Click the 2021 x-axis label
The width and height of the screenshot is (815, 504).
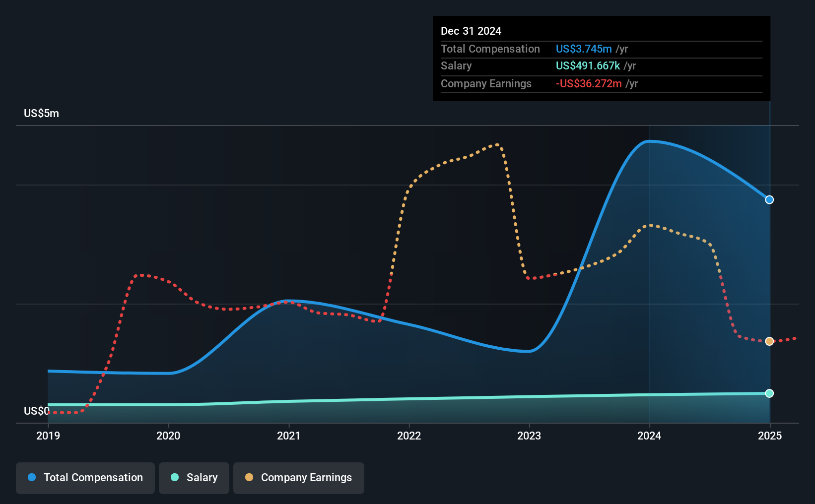pos(289,436)
